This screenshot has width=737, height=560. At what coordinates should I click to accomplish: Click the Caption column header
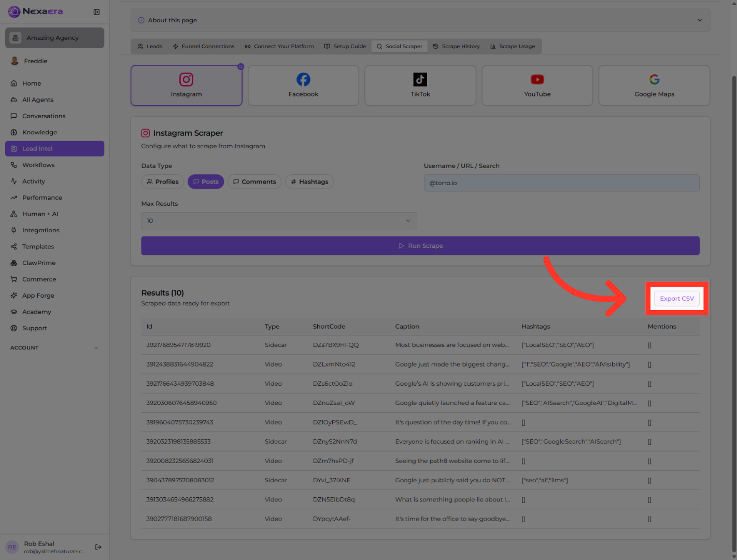point(407,327)
